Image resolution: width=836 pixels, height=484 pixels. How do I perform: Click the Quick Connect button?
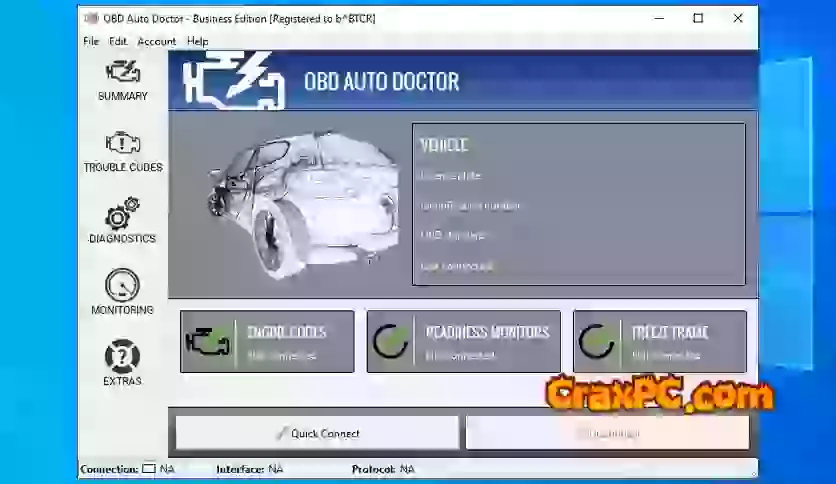coord(317,433)
